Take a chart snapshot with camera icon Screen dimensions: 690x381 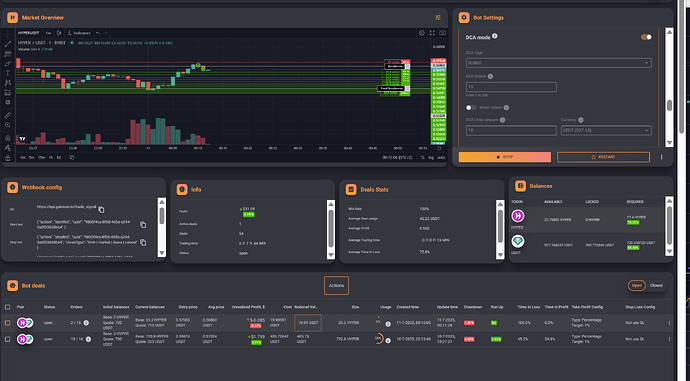(x=442, y=33)
